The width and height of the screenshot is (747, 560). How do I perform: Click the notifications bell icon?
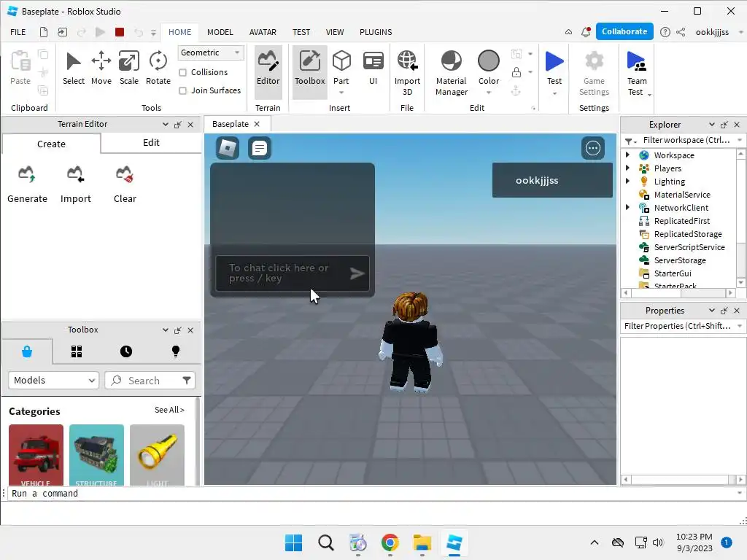586,32
